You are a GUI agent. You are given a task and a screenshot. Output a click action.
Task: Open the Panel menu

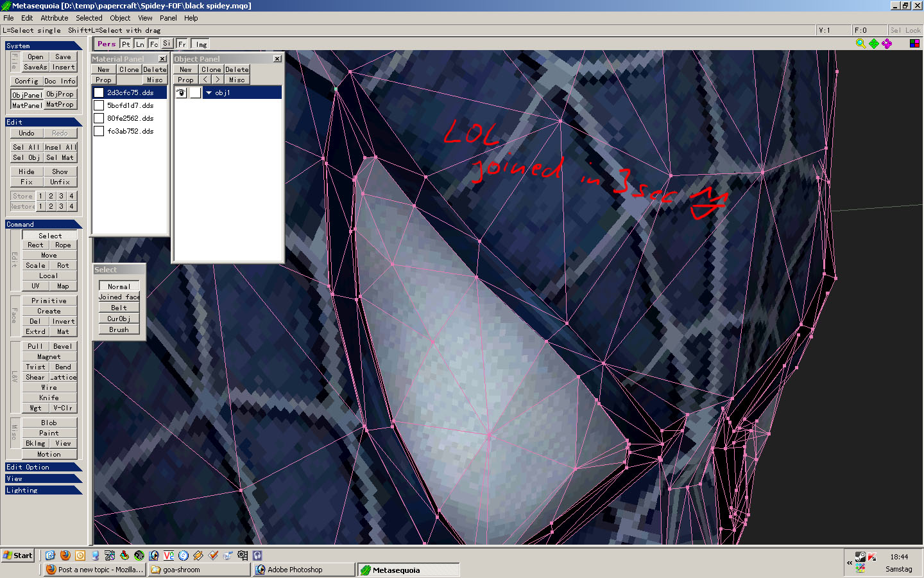click(168, 18)
